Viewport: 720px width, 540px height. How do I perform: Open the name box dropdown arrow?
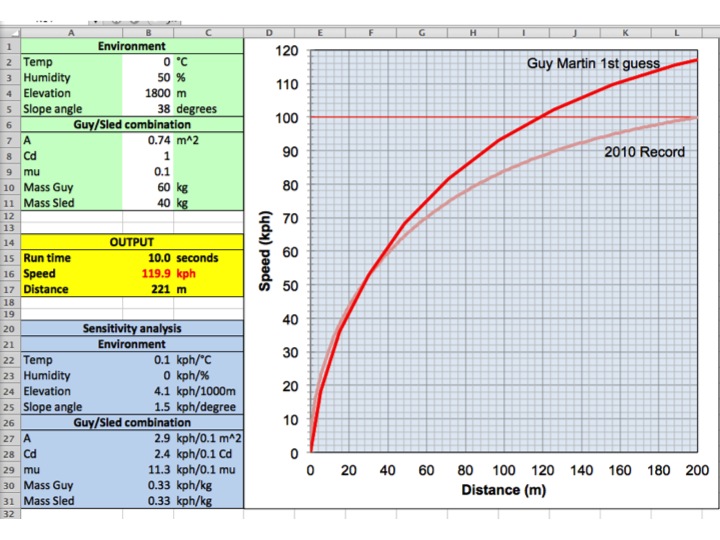coord(95,19)
